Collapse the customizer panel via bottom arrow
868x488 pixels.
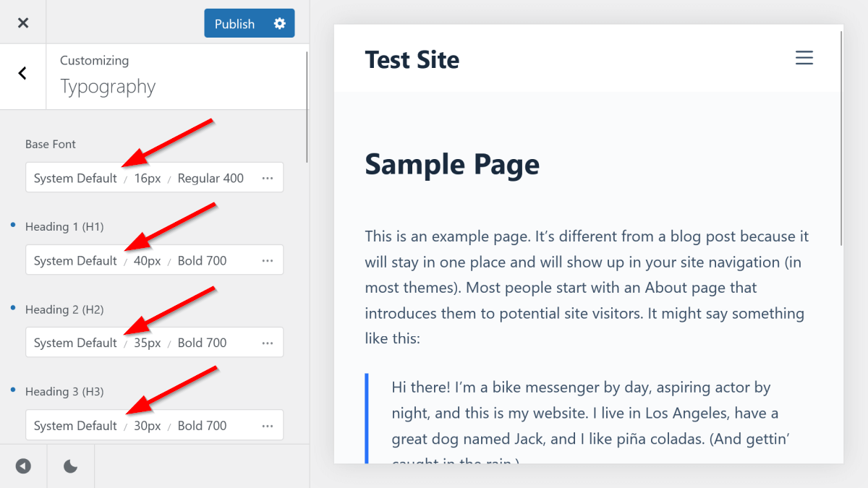[x=23, y=466]
